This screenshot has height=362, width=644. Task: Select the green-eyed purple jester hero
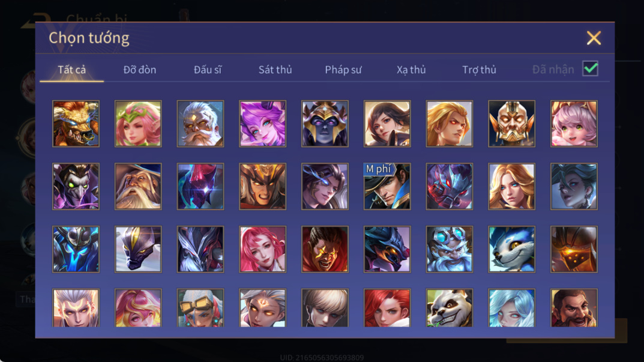[76, 187]
